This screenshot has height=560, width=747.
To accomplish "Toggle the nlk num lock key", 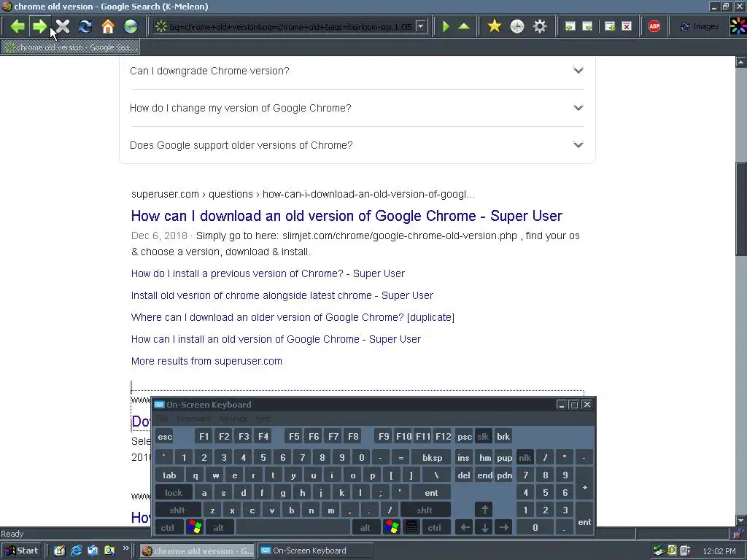I will point(525,458).
